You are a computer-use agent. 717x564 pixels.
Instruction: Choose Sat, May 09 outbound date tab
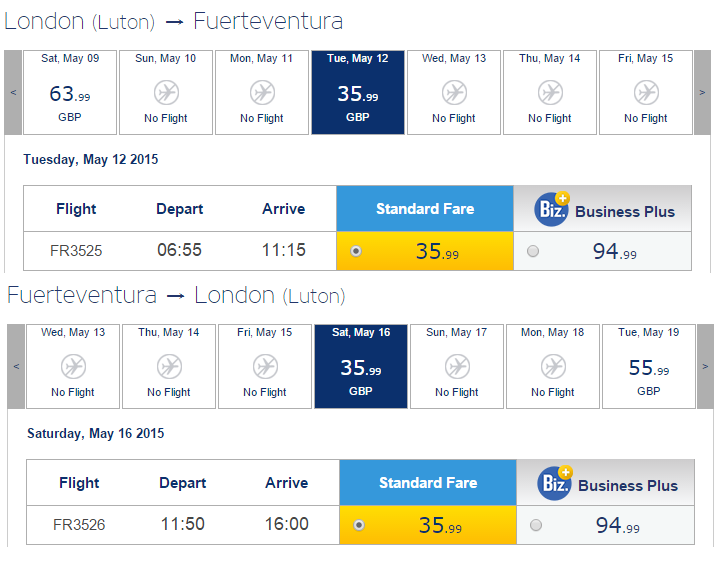[x=70, y=92]
